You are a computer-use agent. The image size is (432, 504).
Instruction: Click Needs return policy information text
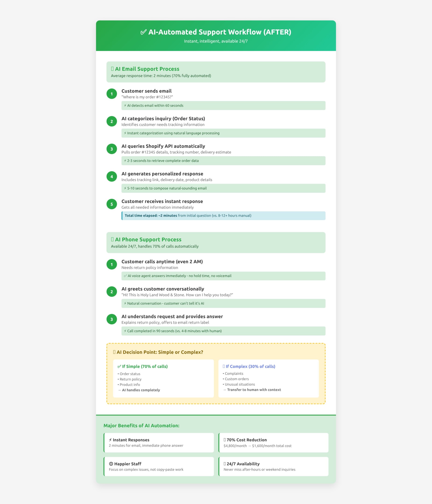click(150, 268)
